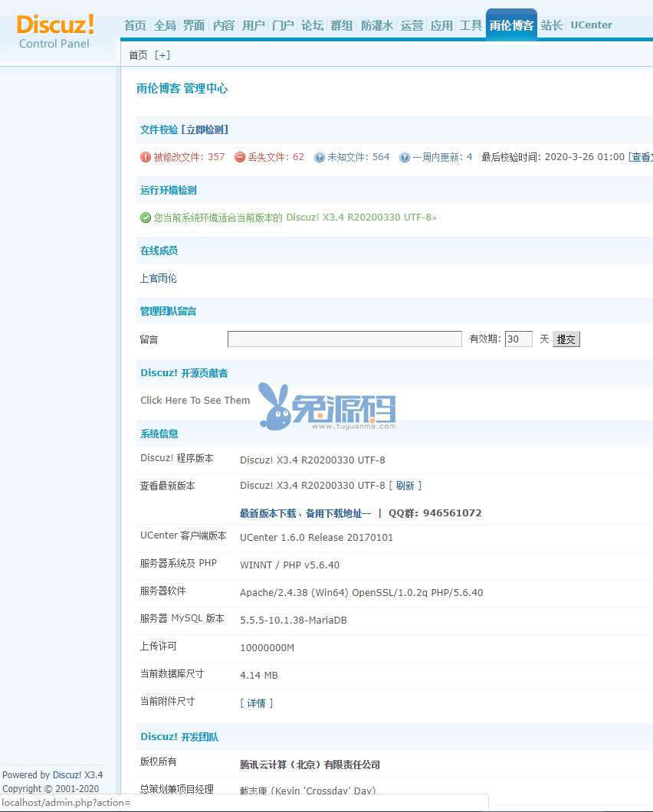Viewport: 653px width, 812px height.
Task: Open the 防灌水 top menu
Action: tap(377, 25)
